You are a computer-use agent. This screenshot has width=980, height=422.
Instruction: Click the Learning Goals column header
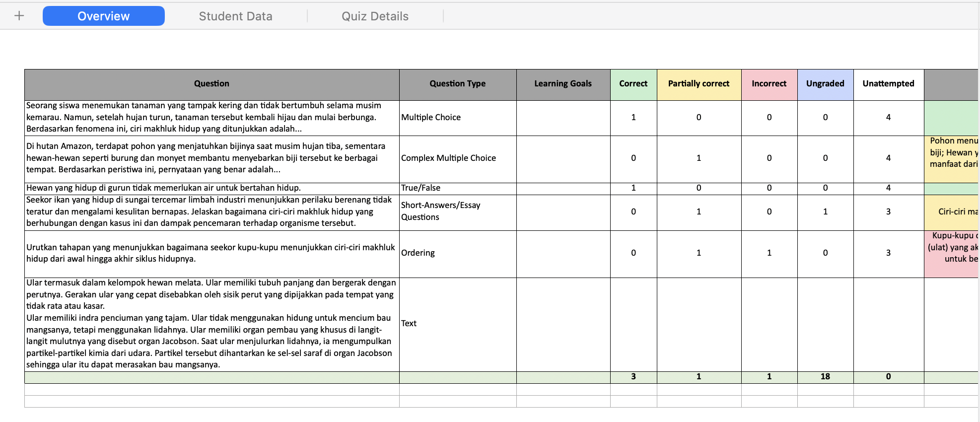[x=562, y=84]
